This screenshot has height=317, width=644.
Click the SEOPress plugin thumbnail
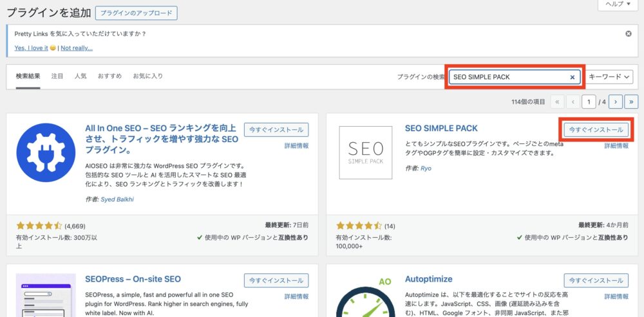(46, 295)
